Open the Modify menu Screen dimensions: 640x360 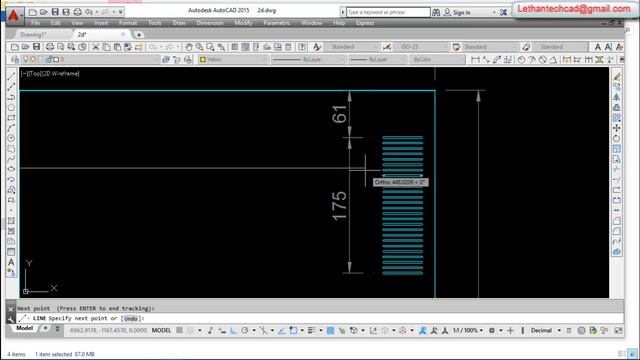tap(243, 23)
